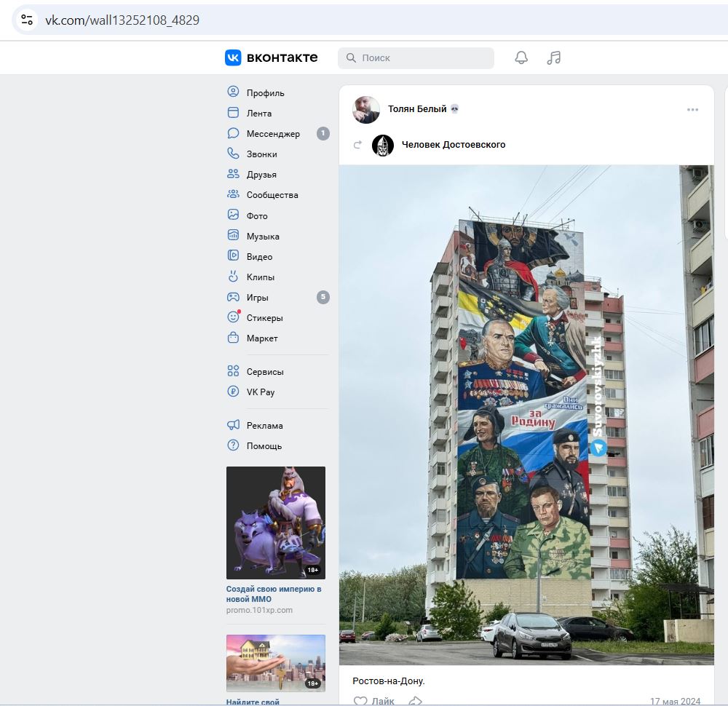728x706 pixels.
Task: Click the Мессенджер chat bubble icon
Action: [x=233, y=133]
